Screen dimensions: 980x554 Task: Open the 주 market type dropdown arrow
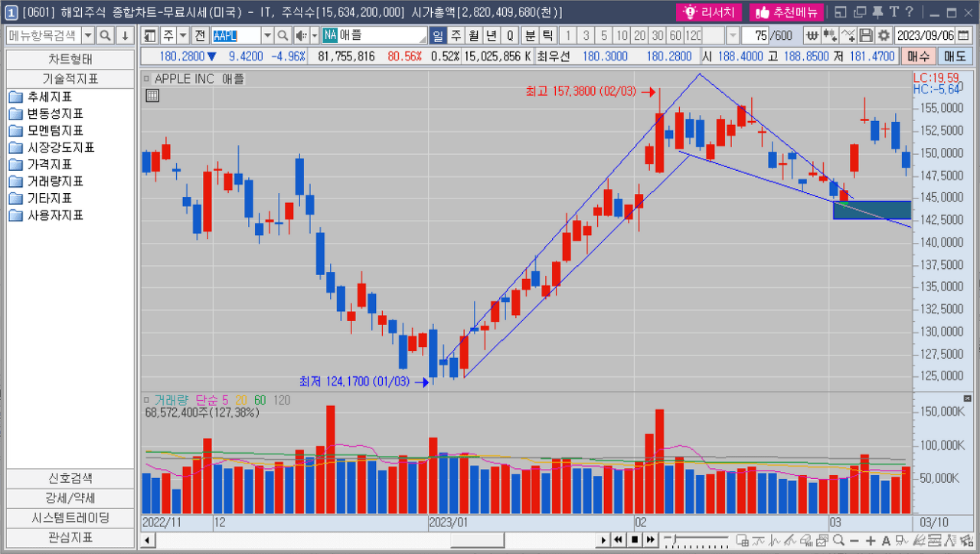pyautogui.click(x=182, y=36)
